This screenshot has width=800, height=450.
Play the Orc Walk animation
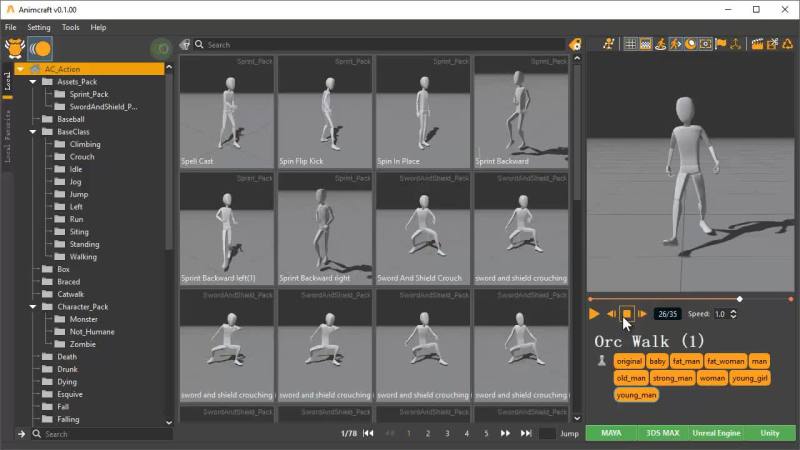pos(593,314)
